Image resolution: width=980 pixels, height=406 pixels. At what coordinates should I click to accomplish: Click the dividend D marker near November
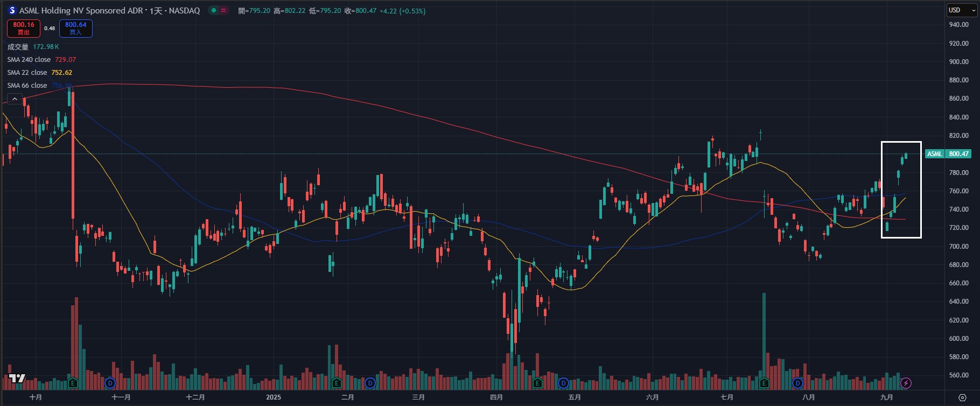110,383
